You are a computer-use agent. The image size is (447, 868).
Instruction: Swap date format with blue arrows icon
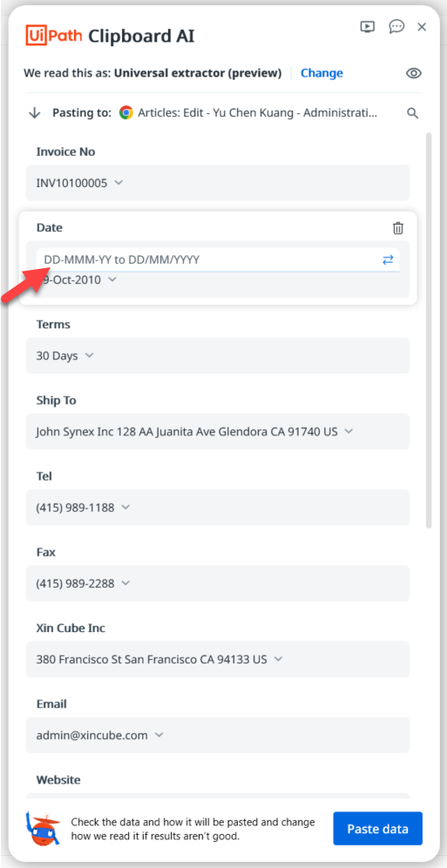tap(388, 259)
